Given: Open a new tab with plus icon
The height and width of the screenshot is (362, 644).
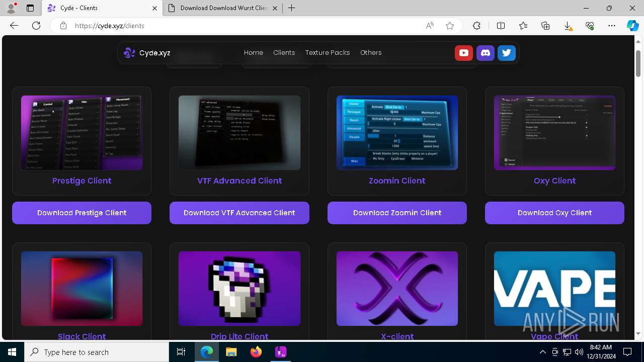Looking at the screenshot, I should pos(292,8).
